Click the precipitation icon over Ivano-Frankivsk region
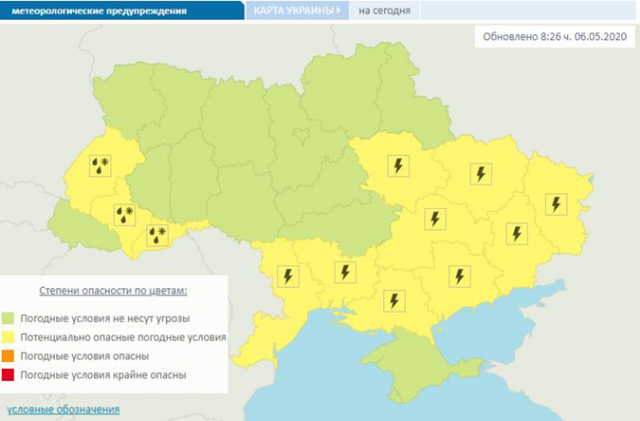This screenshot has height=421, width=640. point(123,214)
